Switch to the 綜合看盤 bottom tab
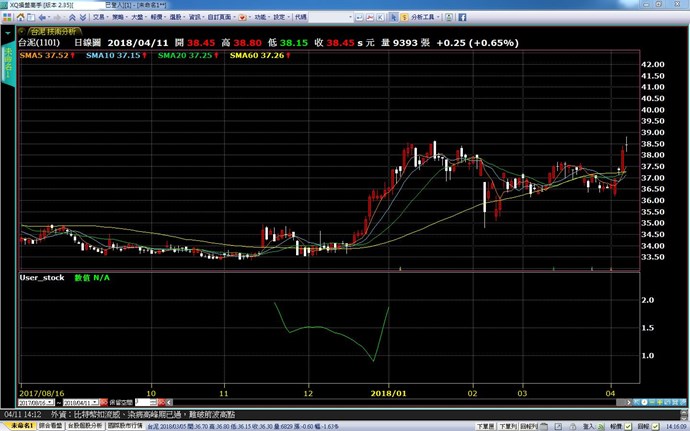 coord(51,425)
